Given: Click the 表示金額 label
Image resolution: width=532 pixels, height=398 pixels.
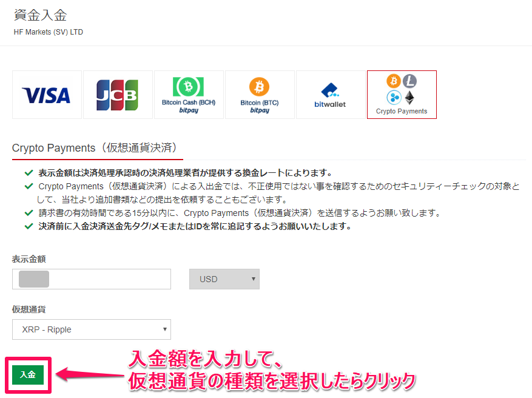Looking at the screenshot, I should (29, 259).
